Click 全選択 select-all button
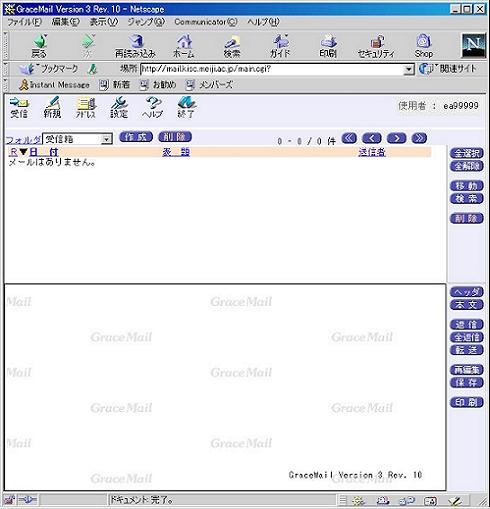Viewport: 490px width, 509px height. (x=467, y=153)
